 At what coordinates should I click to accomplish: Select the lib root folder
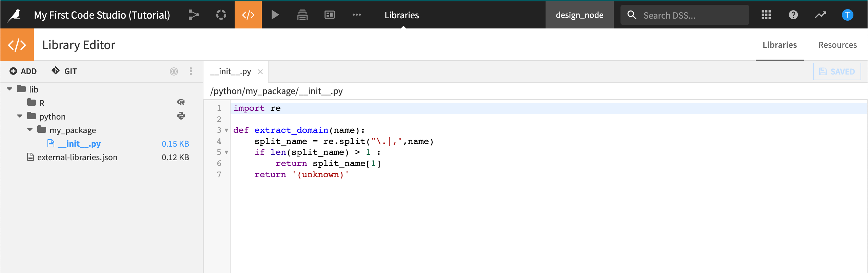[33, 89]
